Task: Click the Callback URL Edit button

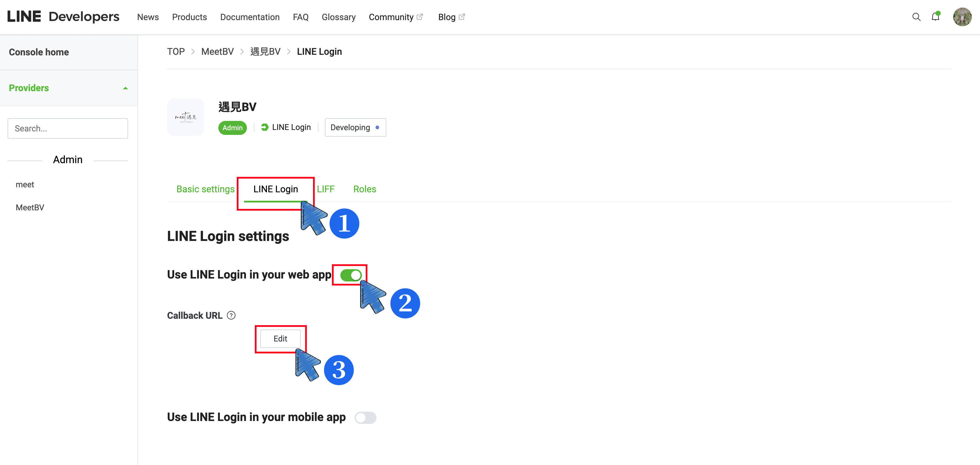Action: 280,339
